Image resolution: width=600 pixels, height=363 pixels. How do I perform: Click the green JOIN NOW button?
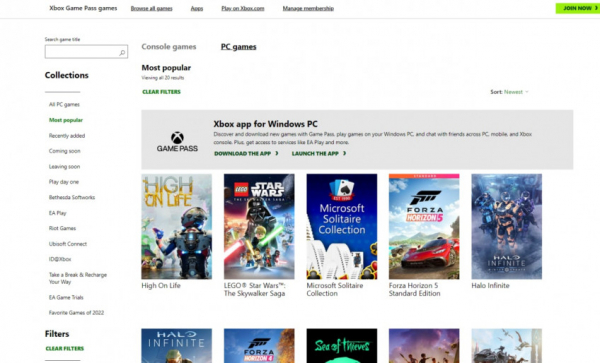[578, 8]
